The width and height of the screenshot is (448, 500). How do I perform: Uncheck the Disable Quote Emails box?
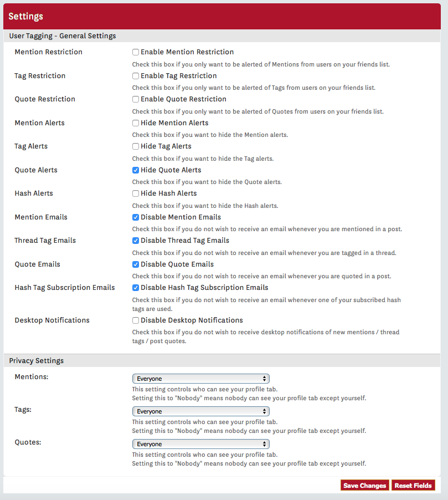click(136, 264)
